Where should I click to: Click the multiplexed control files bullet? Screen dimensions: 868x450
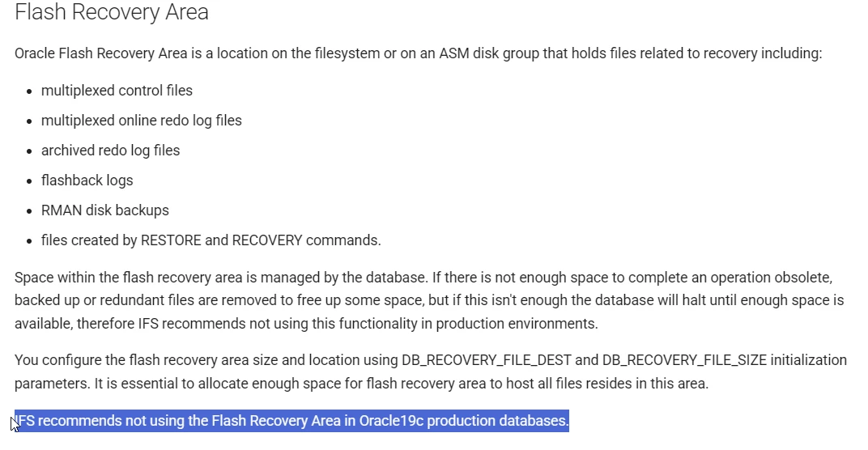coord(117,90)
